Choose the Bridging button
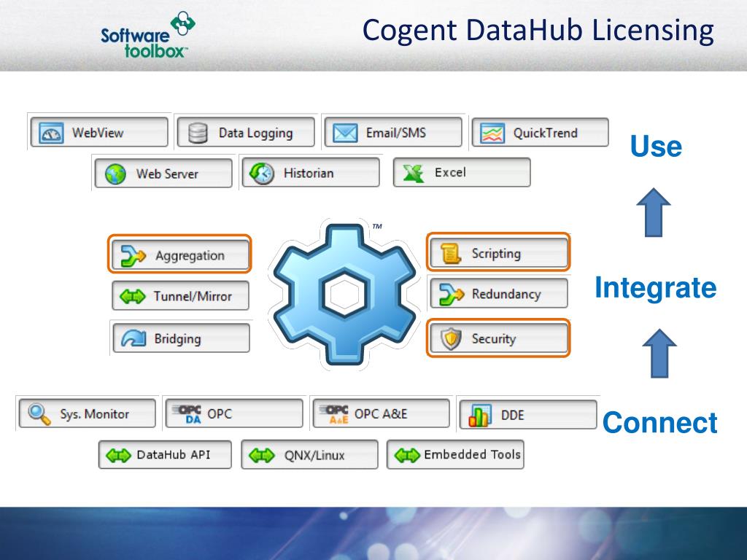 tap(181, 338)
